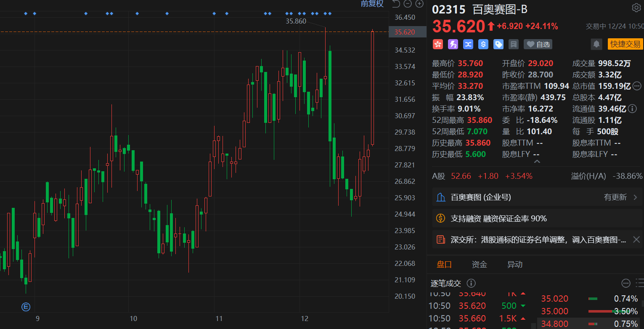644x329 pixels.
Task: Click the Hong Kong market flag icon
Action: pos(438,44)
